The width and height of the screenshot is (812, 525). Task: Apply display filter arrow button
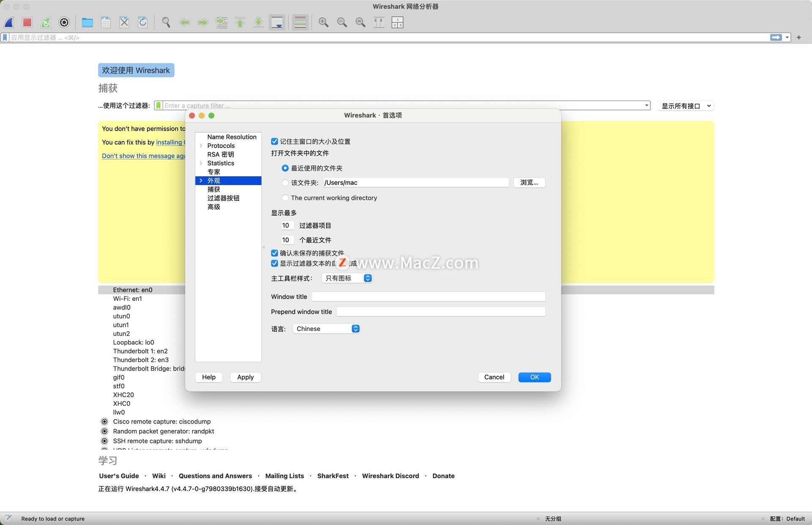coord(776,38)
